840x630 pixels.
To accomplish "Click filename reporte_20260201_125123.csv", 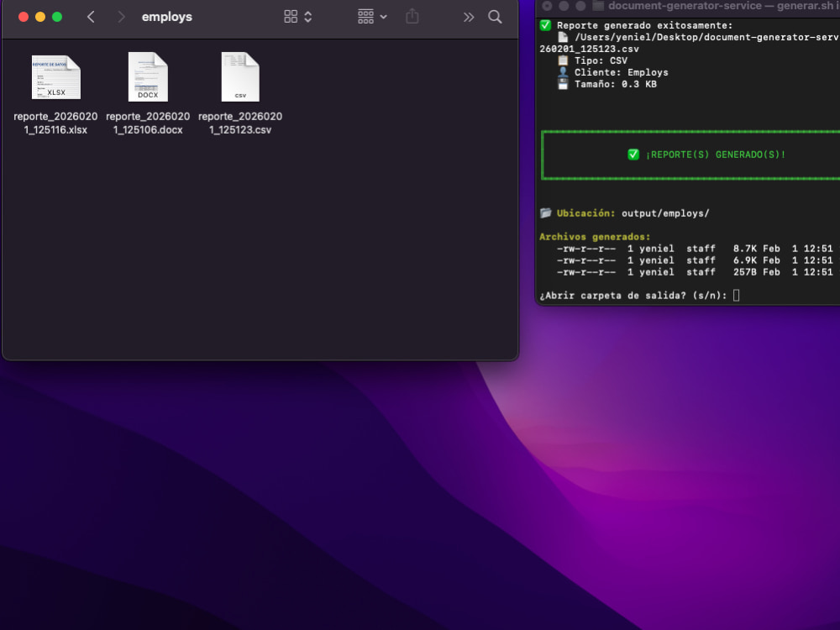I will tap(240, 123).
